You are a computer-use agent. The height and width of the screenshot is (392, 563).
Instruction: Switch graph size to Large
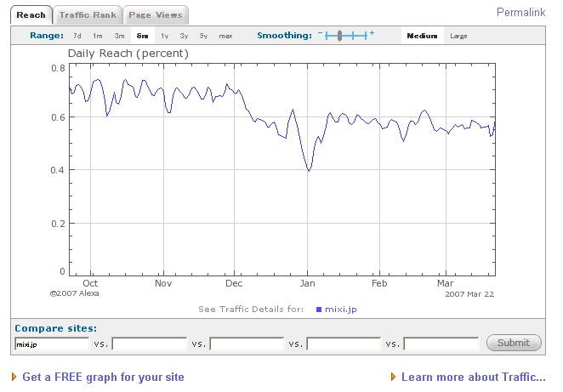[x=458, y=36]
